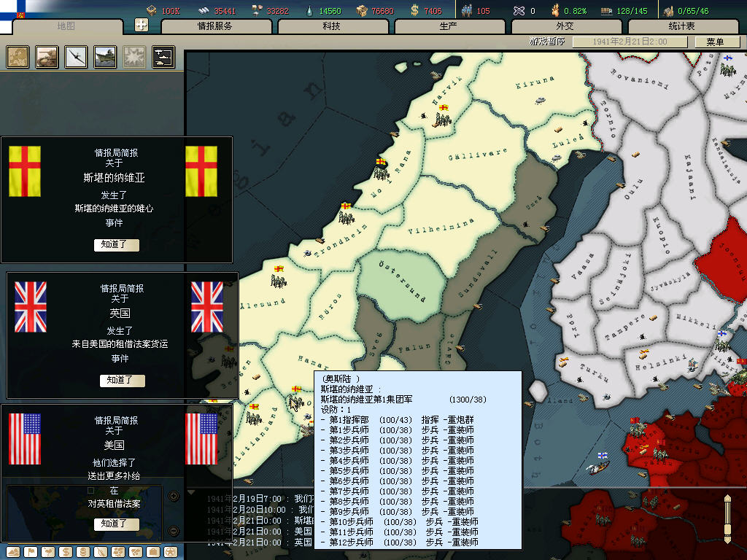Image resolution: width=747 pixels, height=560 pixels.
Task: Click the game date 1941年2月21日 field
Action: [630, 42]
